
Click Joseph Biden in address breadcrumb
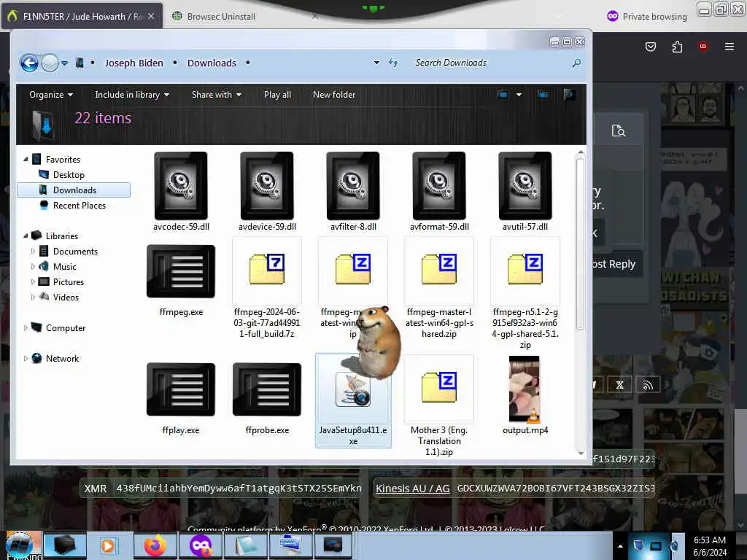[134, 63]
